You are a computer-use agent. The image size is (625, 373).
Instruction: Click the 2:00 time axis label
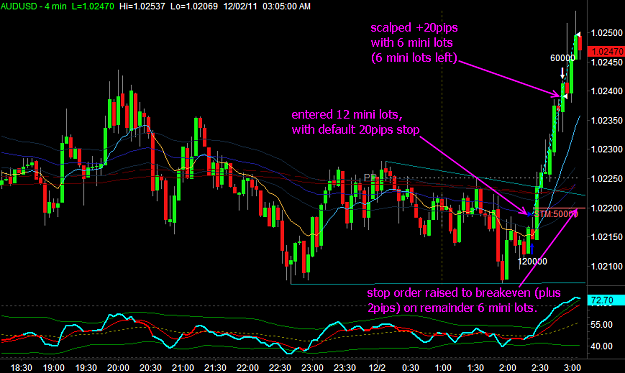pos(507,367)
